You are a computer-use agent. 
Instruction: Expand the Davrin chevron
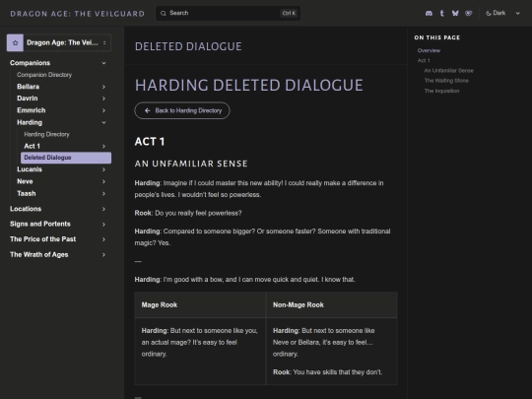click(x=103, y=99)
